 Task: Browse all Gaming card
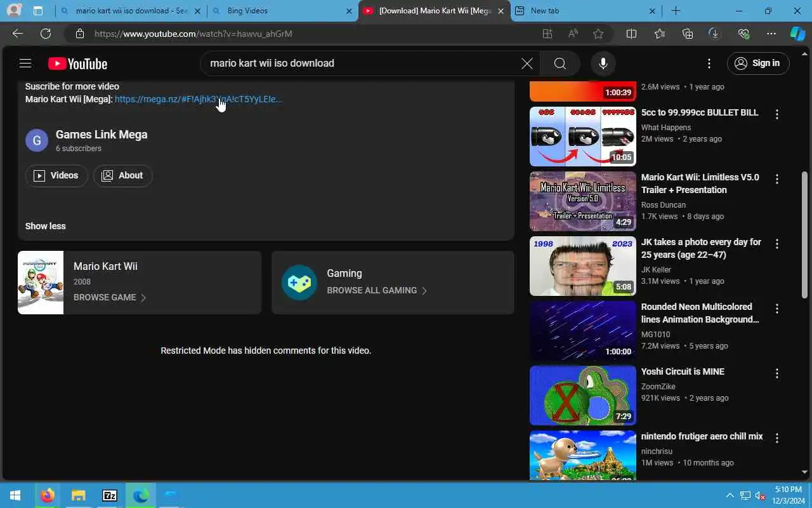tap(393, 283)
